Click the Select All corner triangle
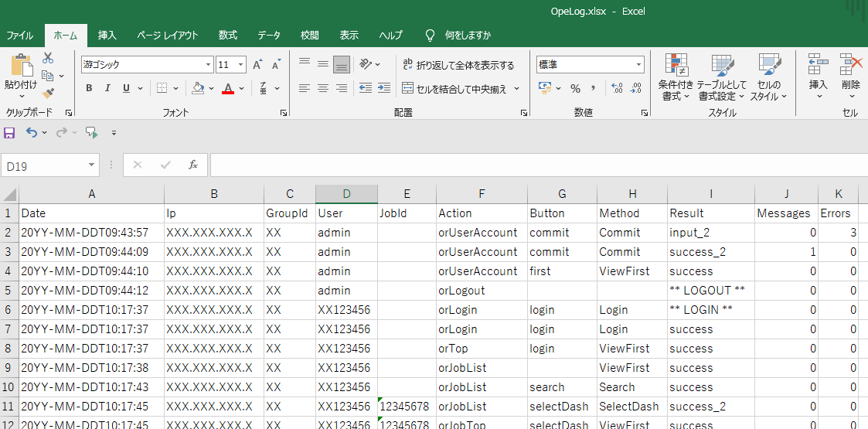 tap(9, 194)
